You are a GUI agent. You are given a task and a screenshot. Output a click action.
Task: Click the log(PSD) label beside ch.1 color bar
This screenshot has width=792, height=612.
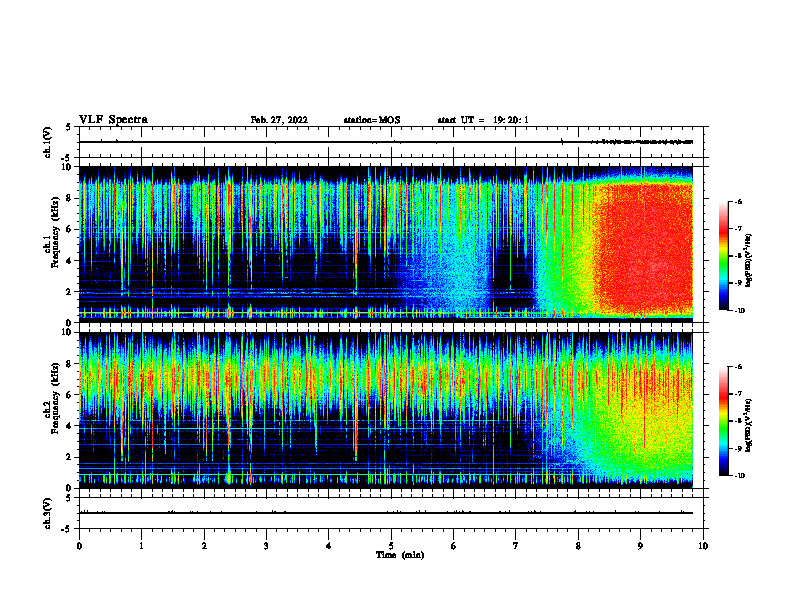point(749,261)
